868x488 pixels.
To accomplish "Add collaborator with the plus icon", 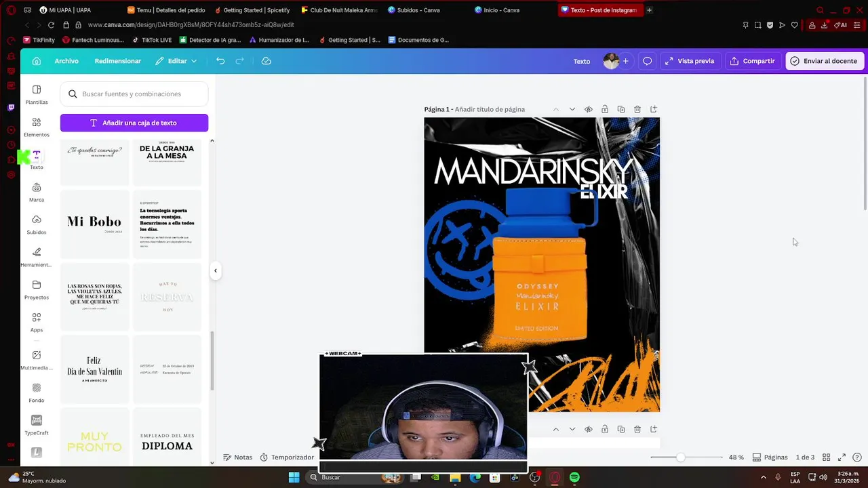I will pos(626,61).
